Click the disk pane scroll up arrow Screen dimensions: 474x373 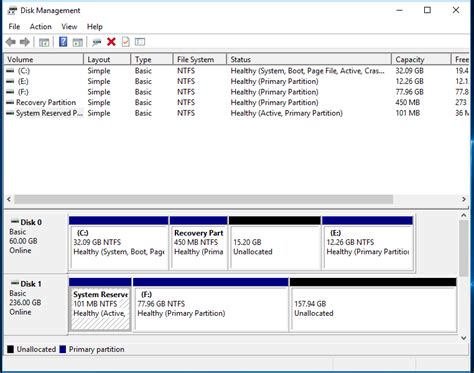[x=464, y=216]
